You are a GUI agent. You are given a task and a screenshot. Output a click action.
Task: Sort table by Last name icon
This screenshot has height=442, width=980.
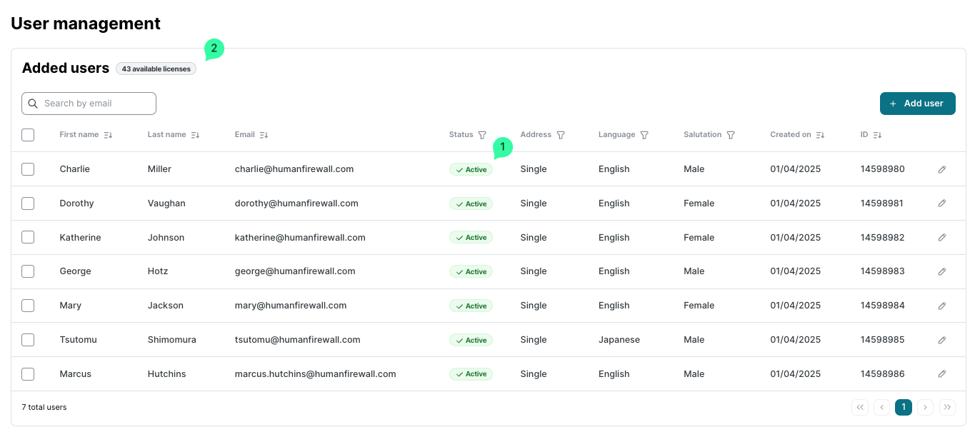click(195, 135)
